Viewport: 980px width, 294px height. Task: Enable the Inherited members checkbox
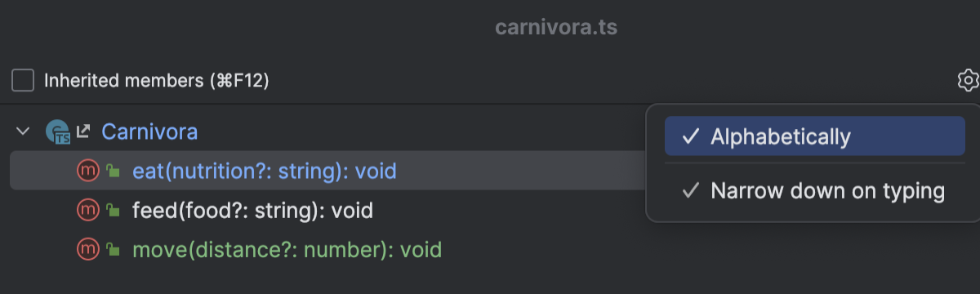tap(23, 81)
